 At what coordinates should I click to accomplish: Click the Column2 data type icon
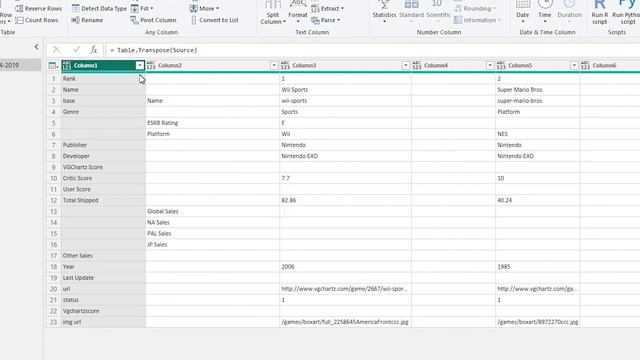pyautogui.click(x=151, y=65)
